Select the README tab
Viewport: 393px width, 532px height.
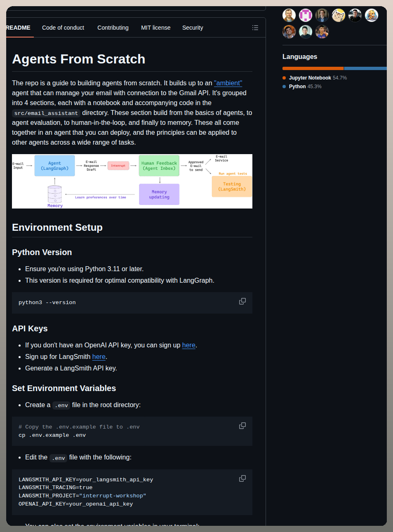18,28
